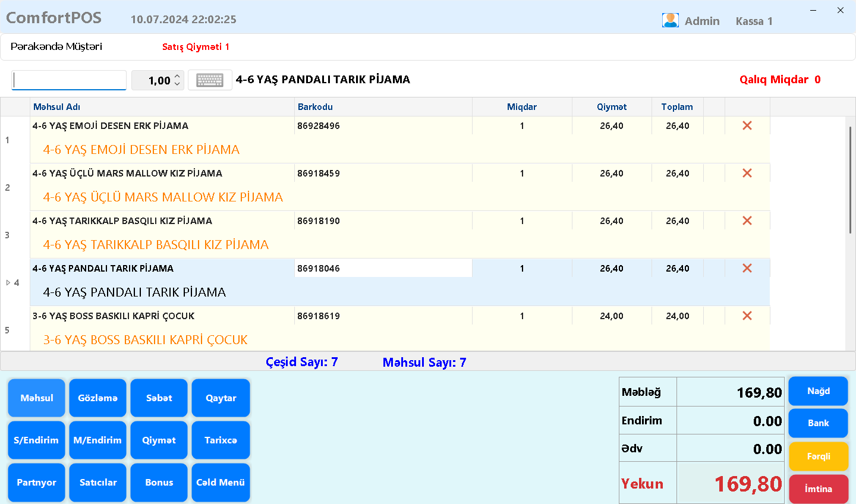Click Qalıq Miqdar 0 label
856x504 pixels.
click(x=780, y=80)
